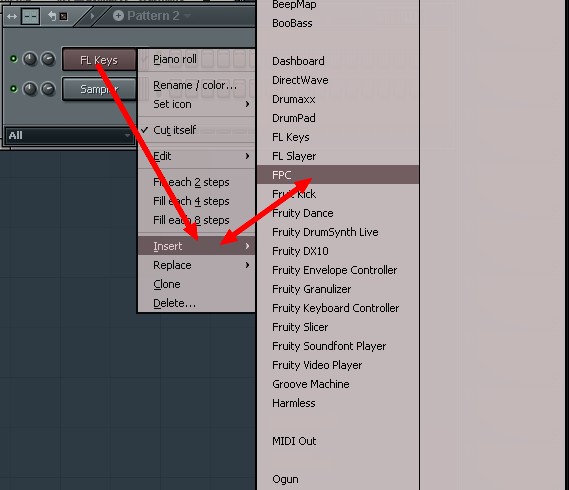Select Fill each 8 steps
Screen dimensions: 569x490
[x=196, y=220]
